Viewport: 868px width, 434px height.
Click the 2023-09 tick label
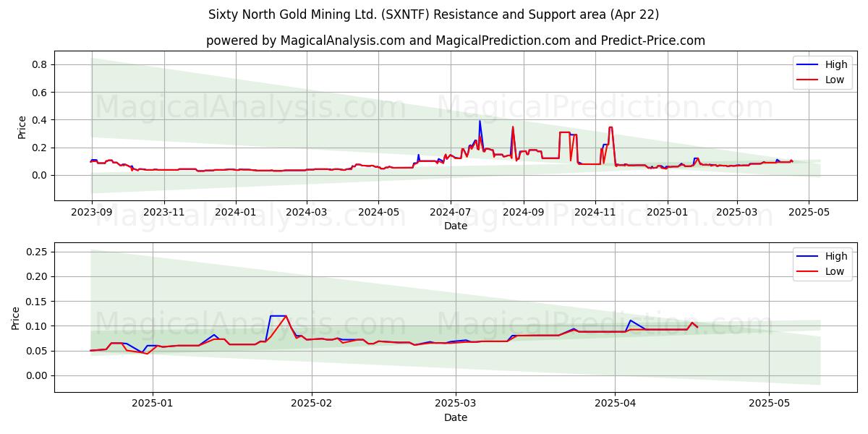point(92,212)
